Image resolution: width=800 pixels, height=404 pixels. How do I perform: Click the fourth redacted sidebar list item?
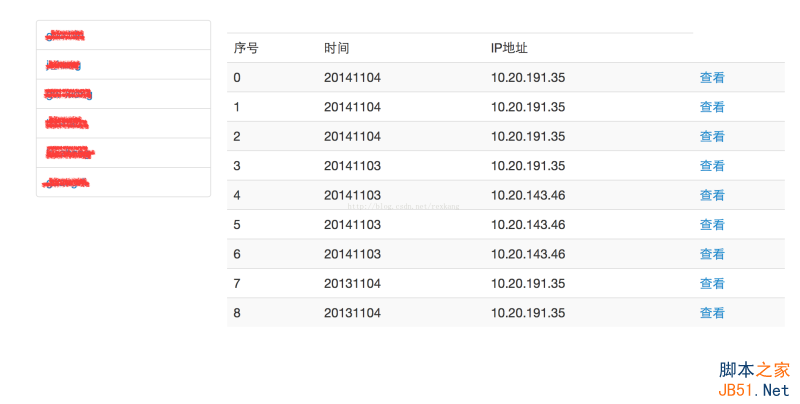click(67, 124)
